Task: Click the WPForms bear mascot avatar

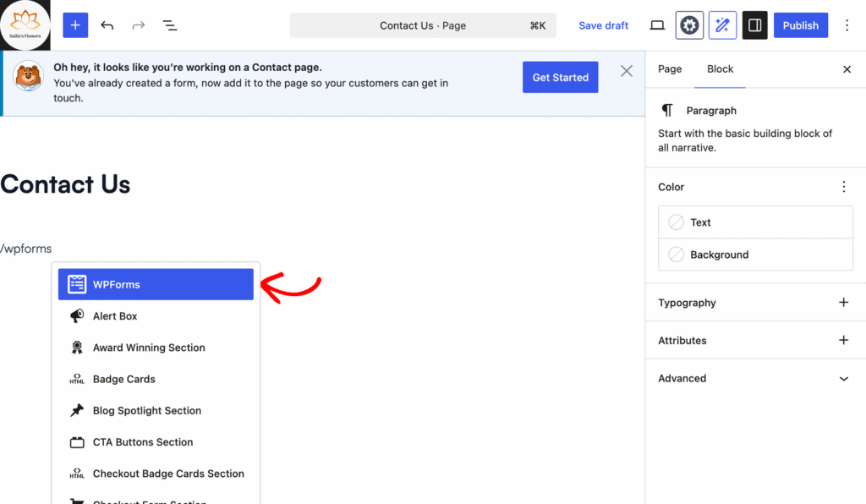Action: click(28, 75)
